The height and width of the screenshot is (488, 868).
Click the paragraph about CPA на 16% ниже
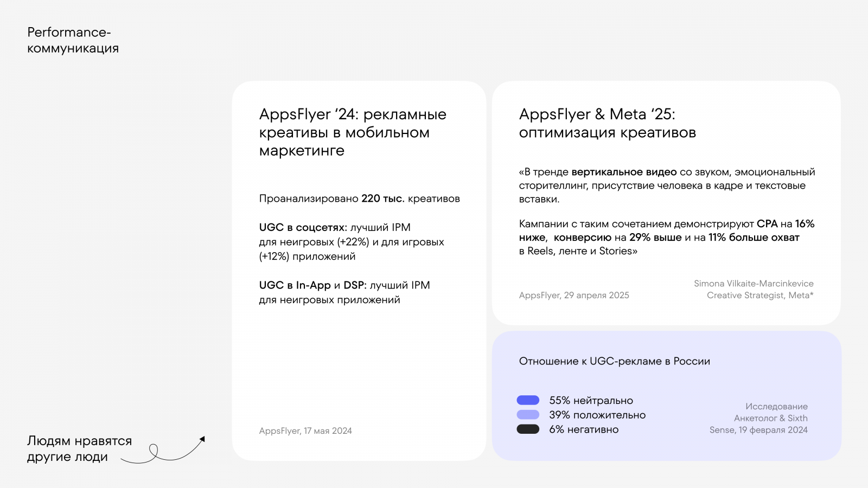666,237
